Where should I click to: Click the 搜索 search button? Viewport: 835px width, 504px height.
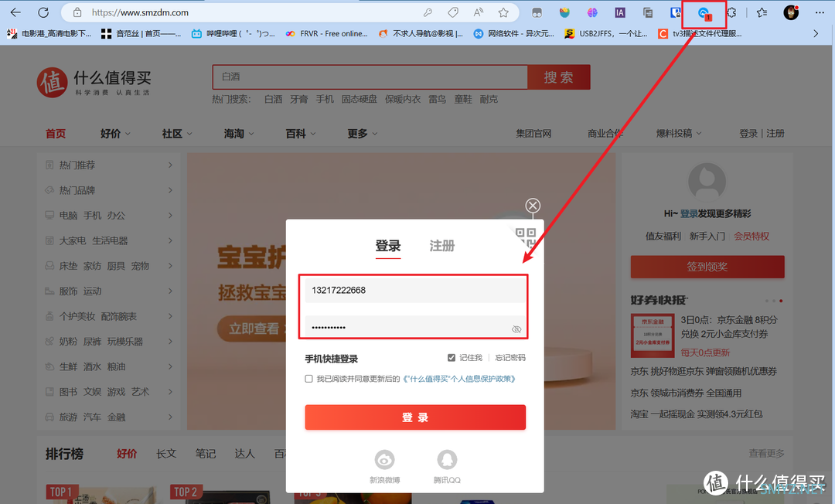pyautogui.click(x=559, y=77)
